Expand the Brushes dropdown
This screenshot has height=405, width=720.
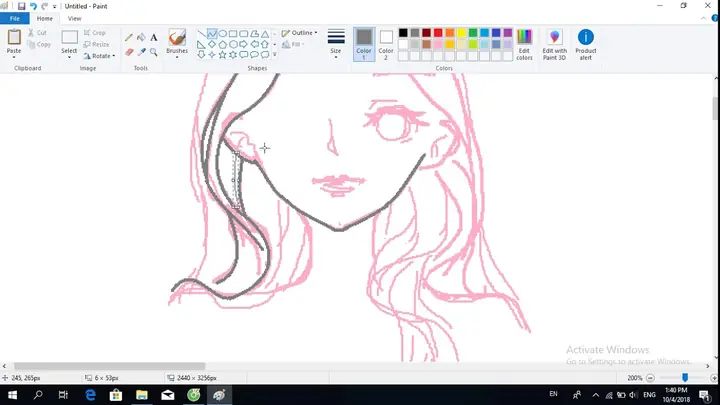(177, 57)
